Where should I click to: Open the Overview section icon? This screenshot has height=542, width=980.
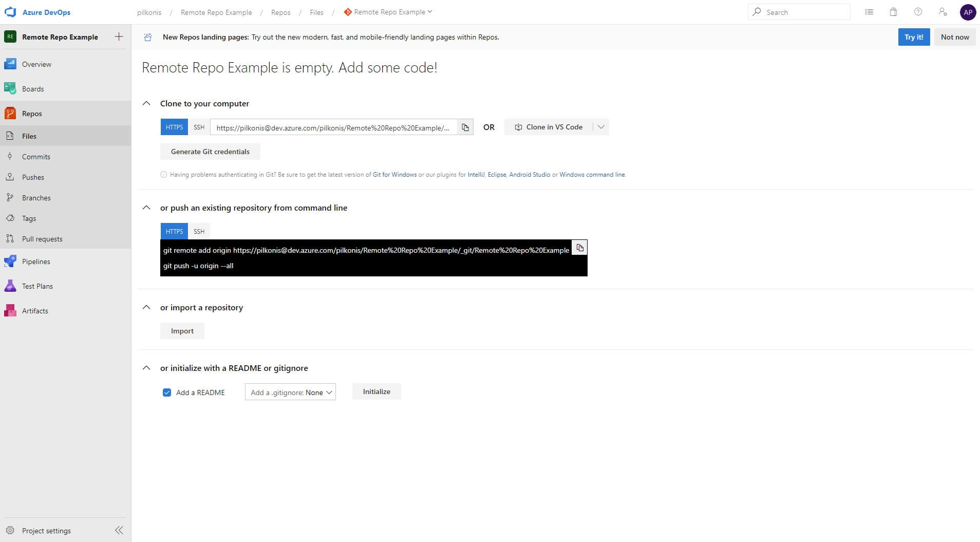[10, 64]
